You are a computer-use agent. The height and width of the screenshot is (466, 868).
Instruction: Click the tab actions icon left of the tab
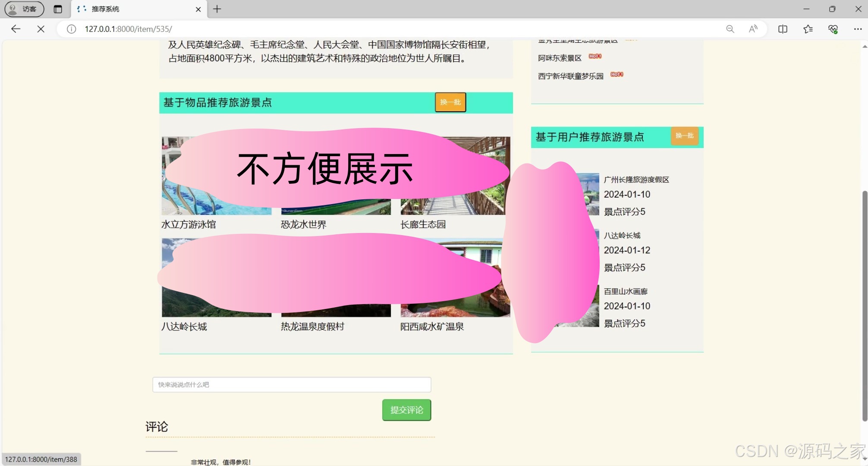[x=58, y=9]
